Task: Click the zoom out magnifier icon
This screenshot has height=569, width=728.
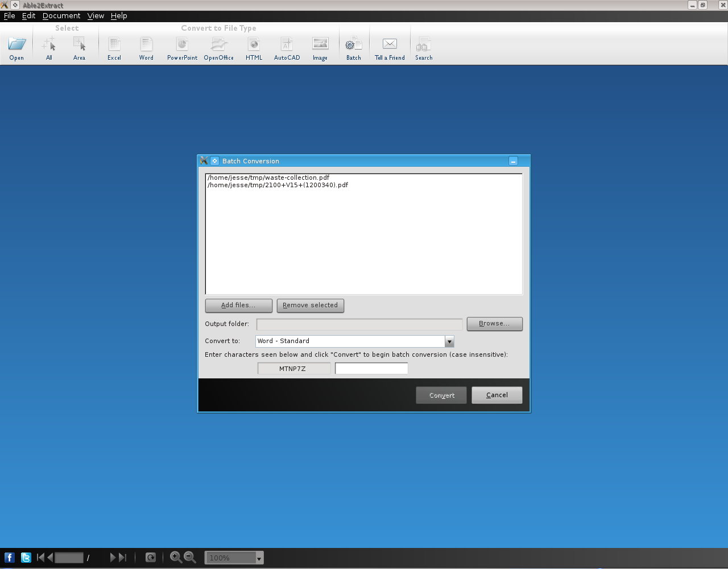Action: (x=190, y=558)
